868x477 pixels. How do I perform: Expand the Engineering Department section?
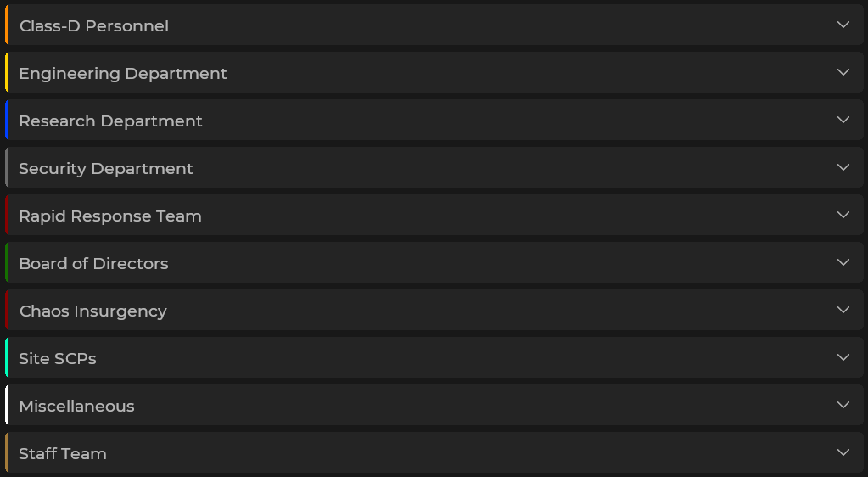[x=123, y=73]
